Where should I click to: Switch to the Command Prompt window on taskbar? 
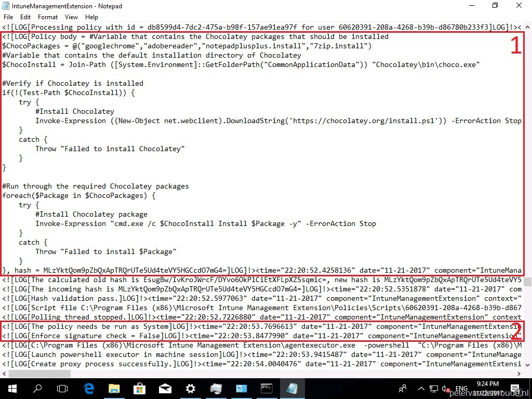[267, 388]
